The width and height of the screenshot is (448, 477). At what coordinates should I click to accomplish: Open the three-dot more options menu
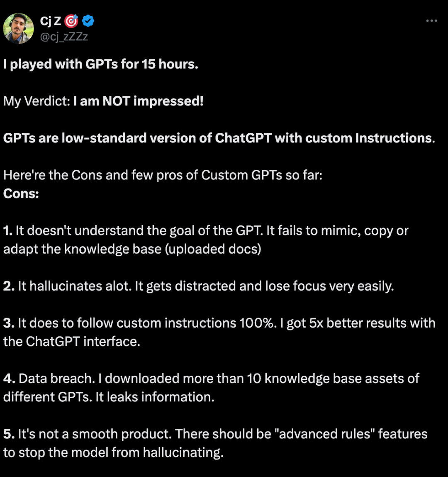431,21
